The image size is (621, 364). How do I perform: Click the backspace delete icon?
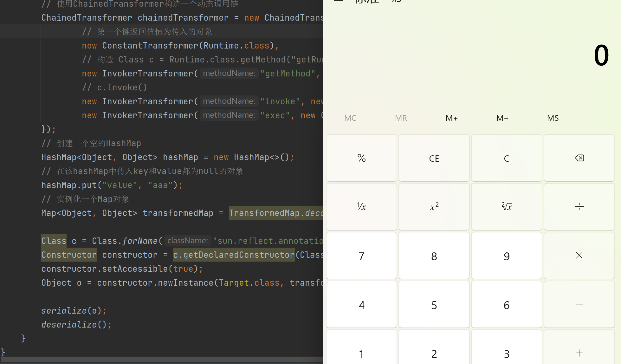point(579,158)
